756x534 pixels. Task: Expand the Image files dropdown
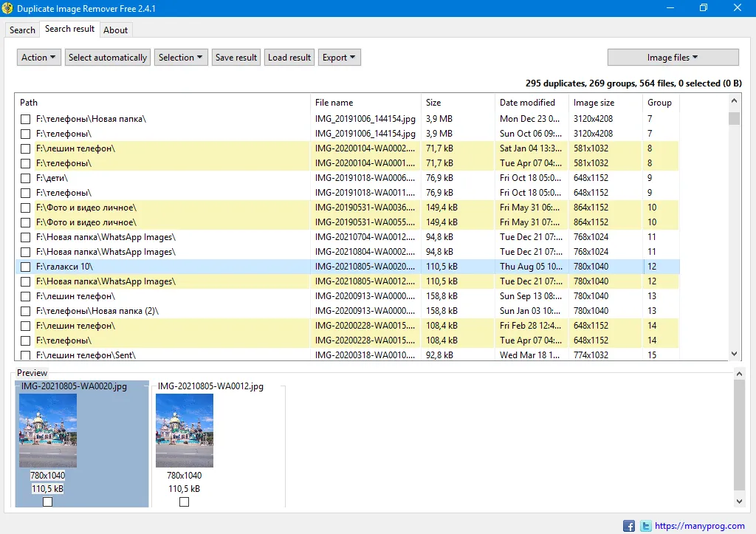tap(673, 58)
